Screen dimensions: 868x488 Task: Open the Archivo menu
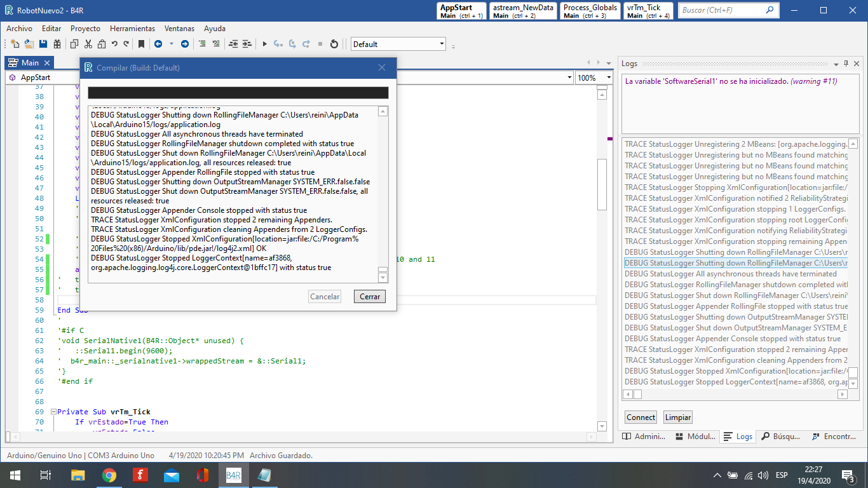pos(19,29)
